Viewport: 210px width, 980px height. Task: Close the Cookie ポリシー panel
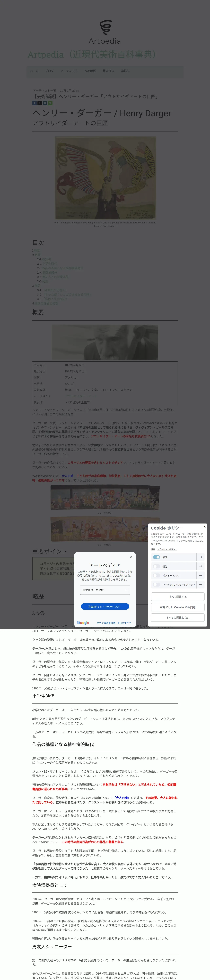click(205, 527)
